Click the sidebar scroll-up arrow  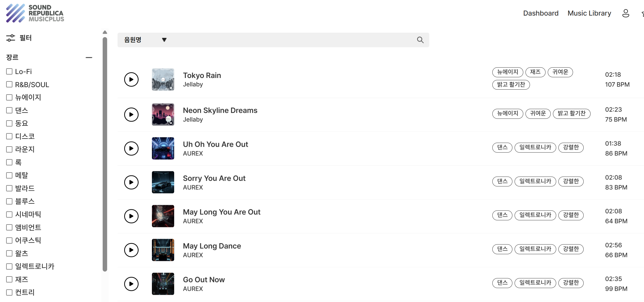tap(105, 32)
